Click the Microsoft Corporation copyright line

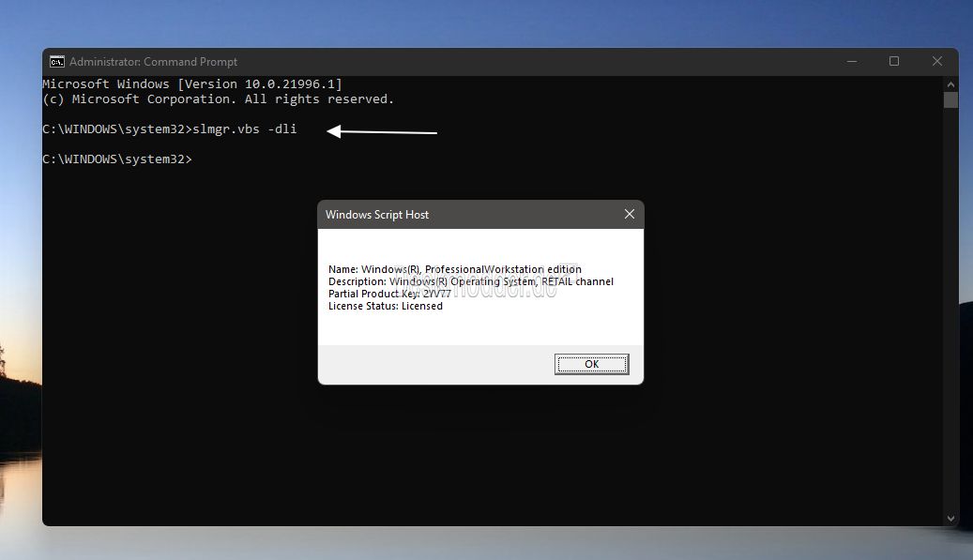pos(219,99)
